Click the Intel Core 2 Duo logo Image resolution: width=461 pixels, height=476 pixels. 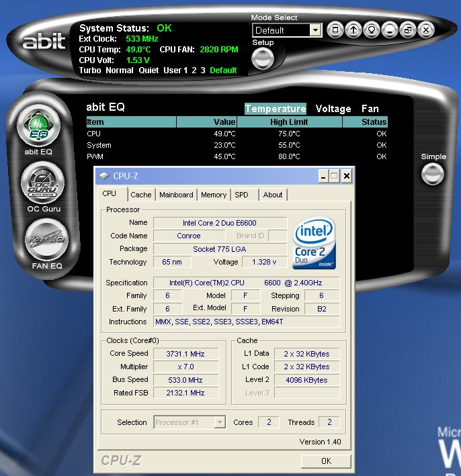tap(315, 243)
